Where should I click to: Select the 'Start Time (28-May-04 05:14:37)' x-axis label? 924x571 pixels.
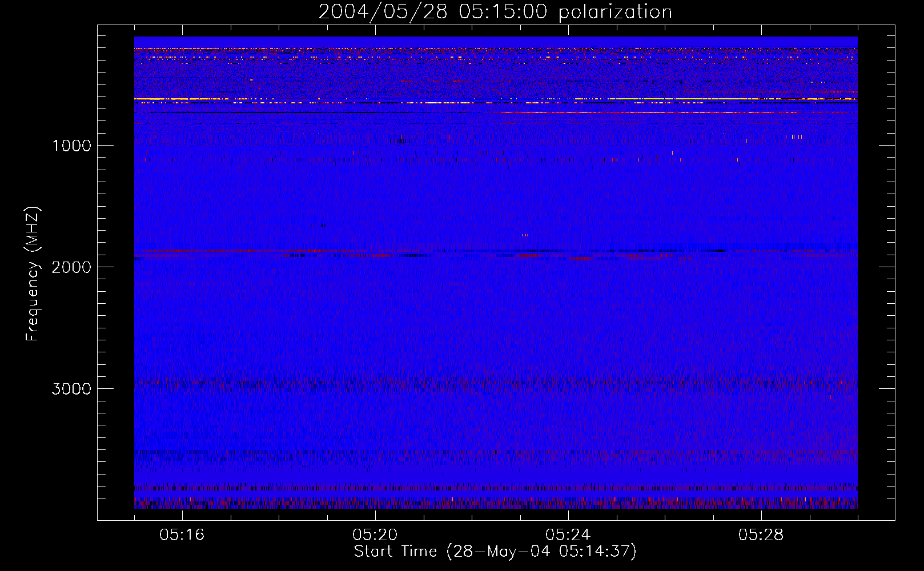pyautogui.click(x=495, y=552)
